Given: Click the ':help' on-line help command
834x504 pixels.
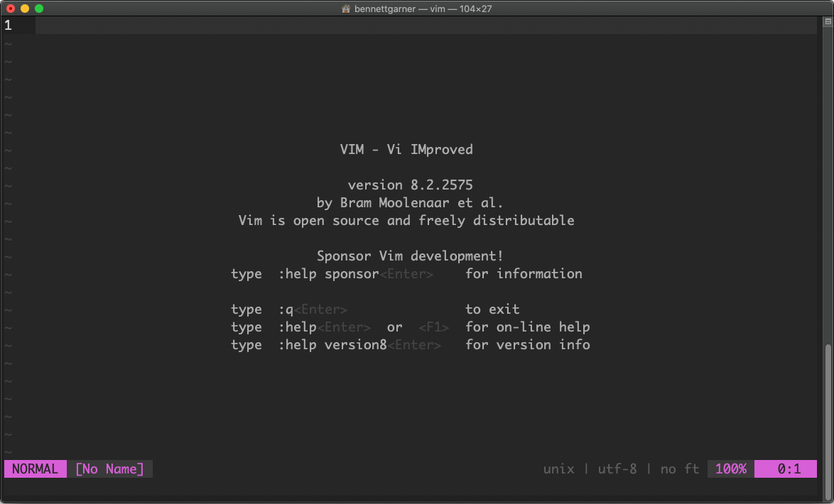Looking at the screenshot, I should (299, 327).
